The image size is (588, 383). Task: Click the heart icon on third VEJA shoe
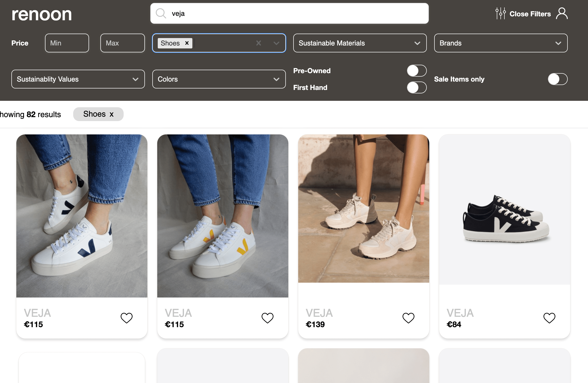pos(408,318)
